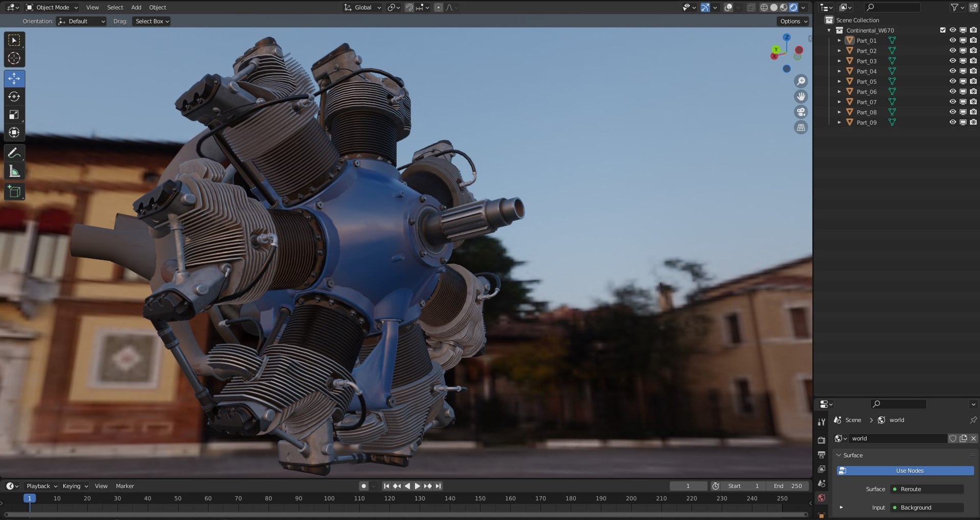Disable Part_07 in viewports monitor icon
This screenshot has width=980, height=520.
tap(963, 102)
